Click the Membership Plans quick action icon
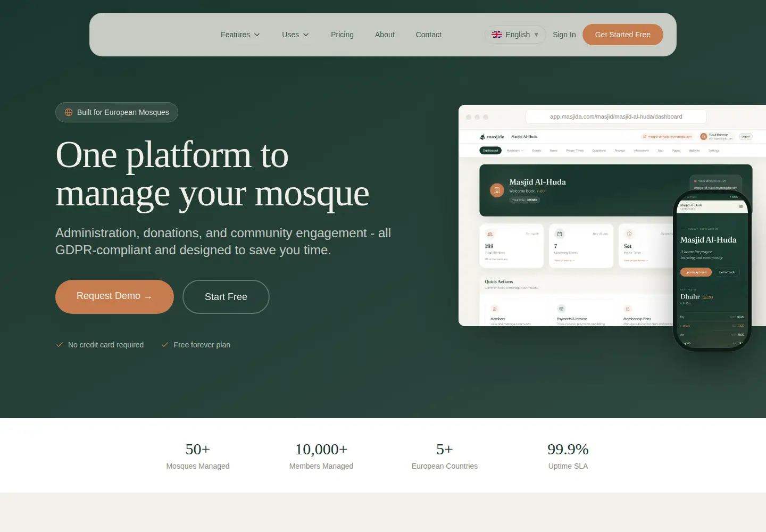This screenshot has width=766, height=532. (628, 309)
